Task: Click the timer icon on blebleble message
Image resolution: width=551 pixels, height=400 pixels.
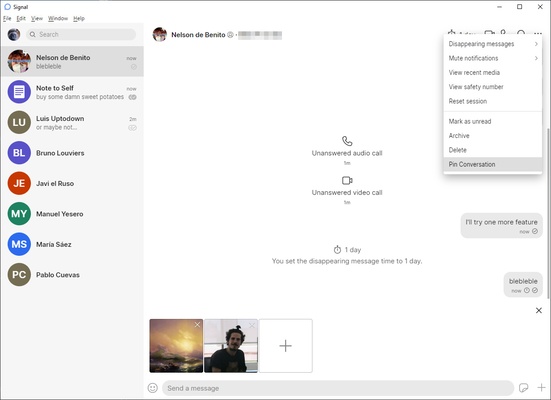Action: tap(527, 290)
